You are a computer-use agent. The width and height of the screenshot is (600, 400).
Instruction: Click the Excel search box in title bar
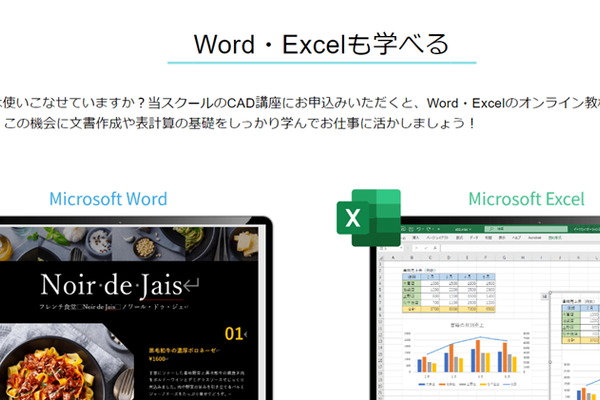pos(526,229)
